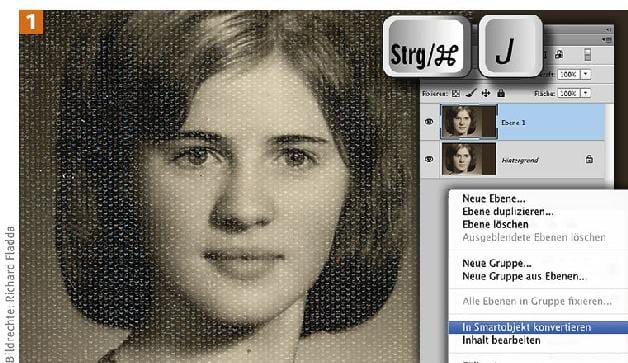The height and width of the screenshot is (363, 628).
Task: Click the portrait photo in the canvas
Action: (x=219, y=187)
